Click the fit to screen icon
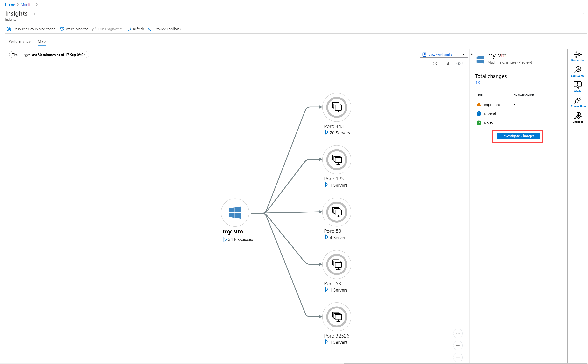588x364 pixels. [x=458, y=334]
